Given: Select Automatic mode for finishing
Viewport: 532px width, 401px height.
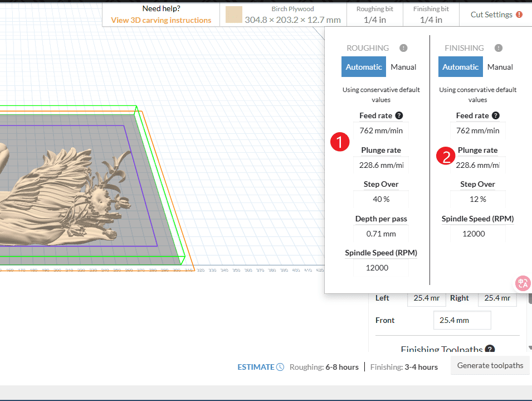Looking at the screenshot, I should [461, 67].
